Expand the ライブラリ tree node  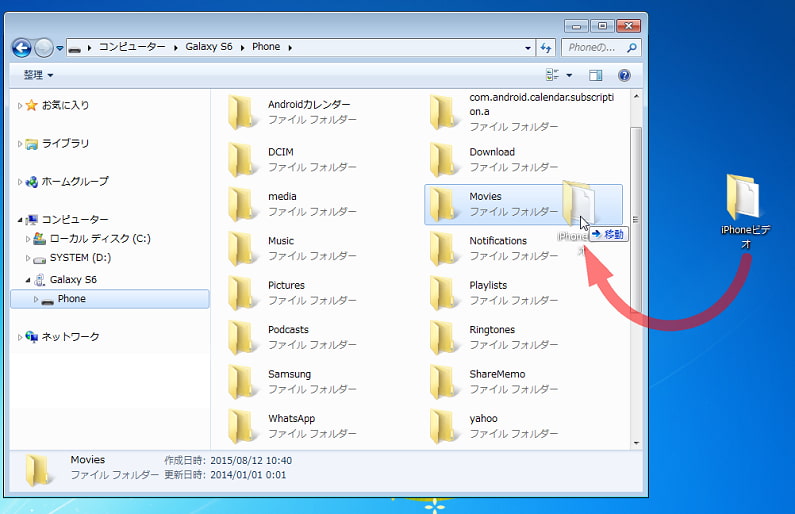[x=19, y=144]
